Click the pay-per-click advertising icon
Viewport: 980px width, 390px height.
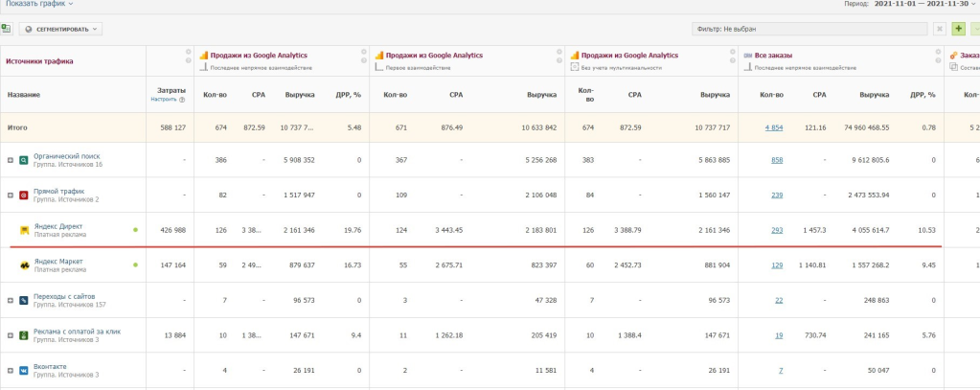point(24,335)
